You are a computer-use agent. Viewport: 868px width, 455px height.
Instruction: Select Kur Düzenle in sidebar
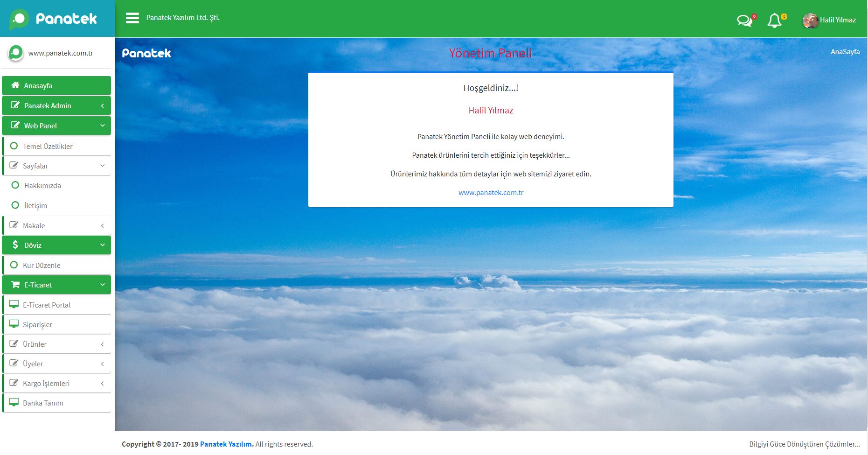point(56,265)
